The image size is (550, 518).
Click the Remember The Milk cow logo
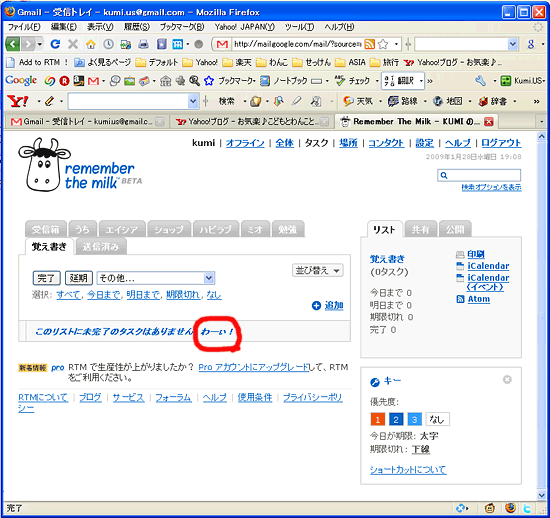(44, 164)
